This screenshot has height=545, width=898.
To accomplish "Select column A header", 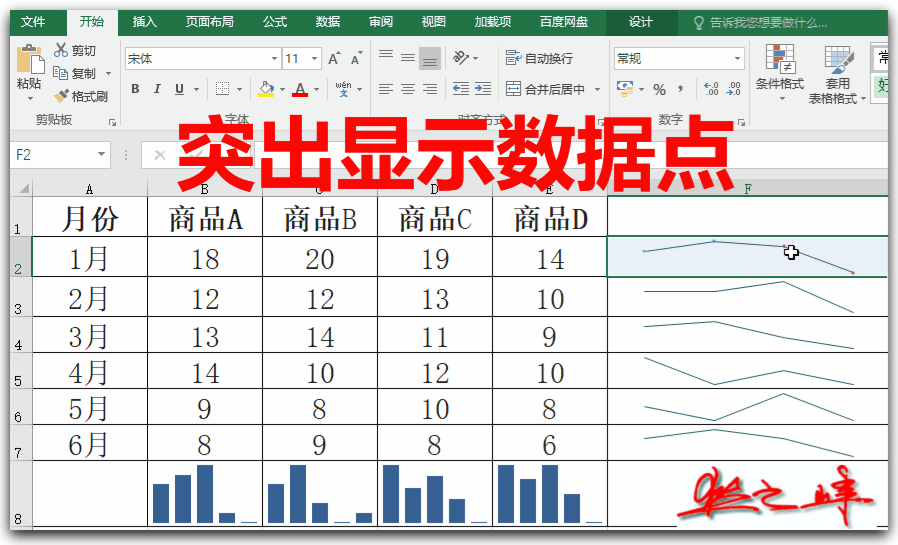I will [89, 189].
